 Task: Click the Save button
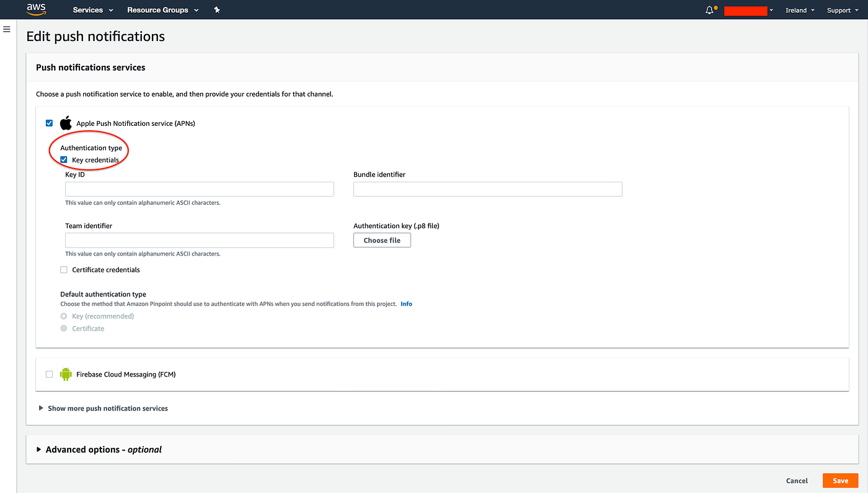click(x=840, y=480)
